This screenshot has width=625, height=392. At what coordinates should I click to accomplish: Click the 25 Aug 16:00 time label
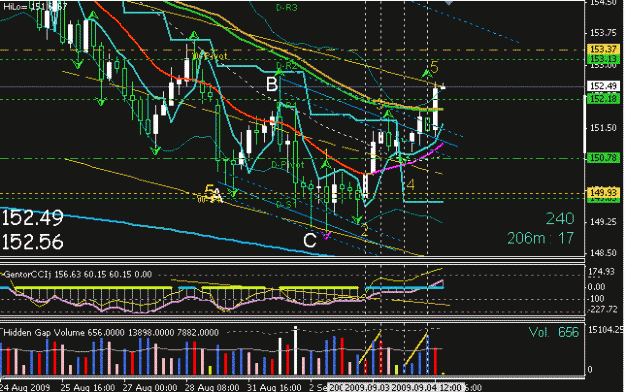[88, 387]
